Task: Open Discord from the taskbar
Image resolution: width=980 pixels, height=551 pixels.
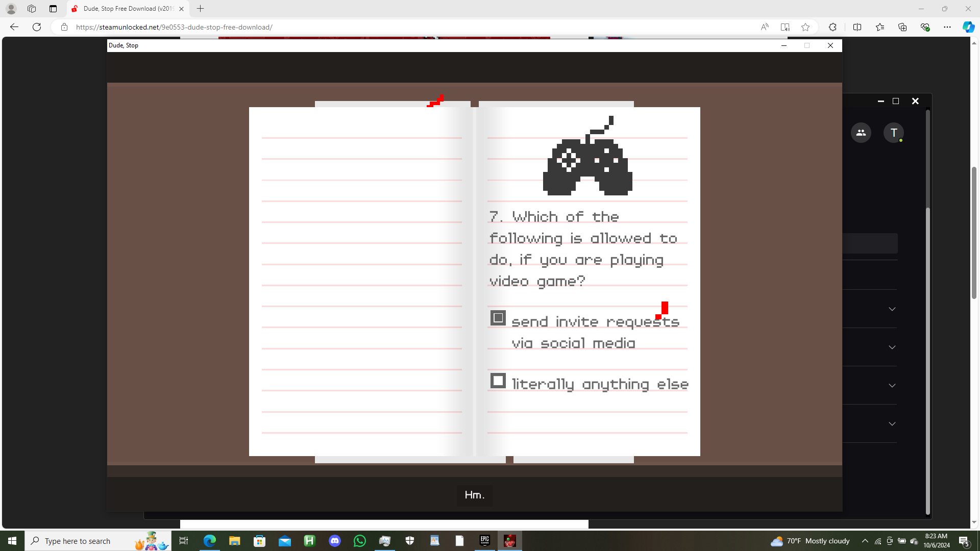Action: pos(334,541)
